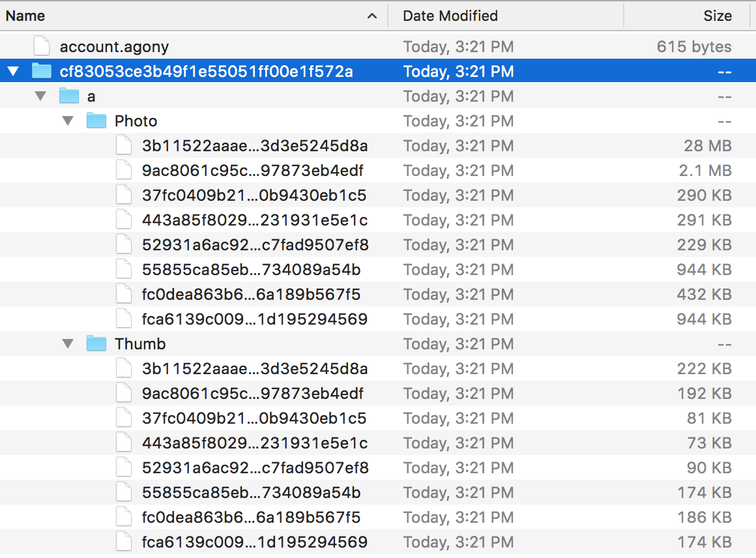Click the date cell of account.agony

pos(459,47)
